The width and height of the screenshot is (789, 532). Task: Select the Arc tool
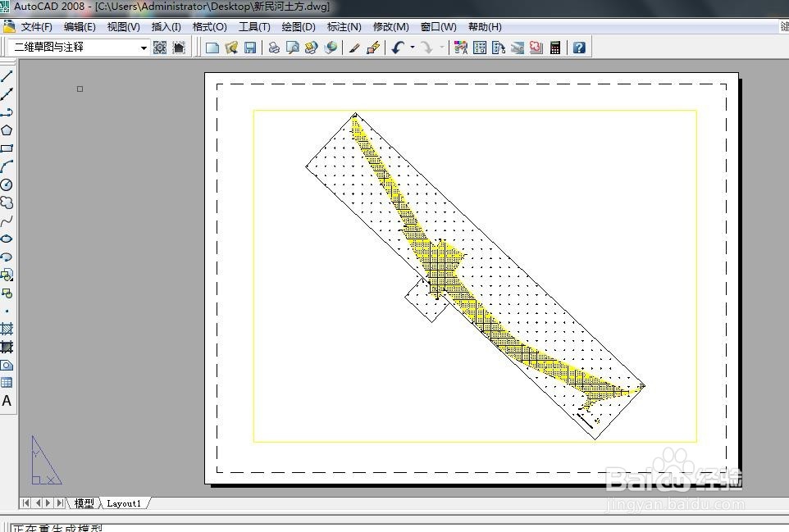pyautogui.click(x=7, y=166)
